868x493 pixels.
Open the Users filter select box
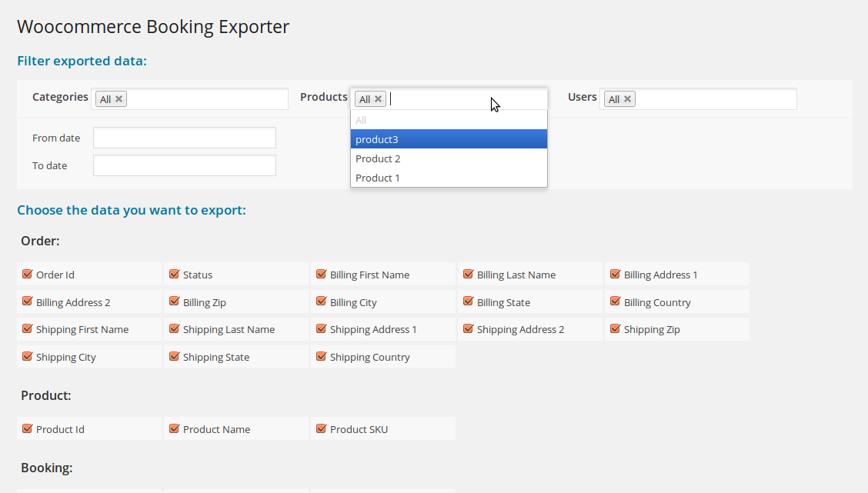(x=716, y=99)
